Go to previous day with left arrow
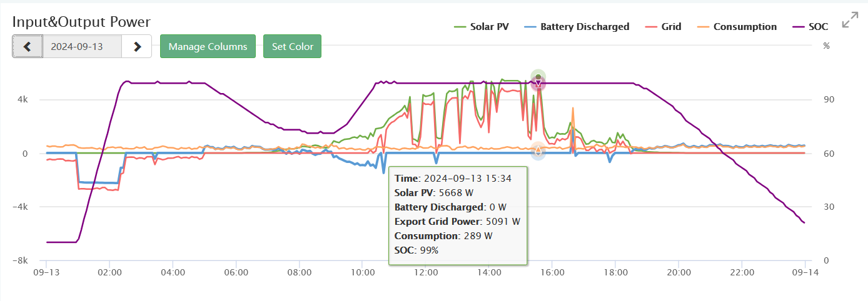The height and width of the screenshot is (301, 868). [28, 47]
